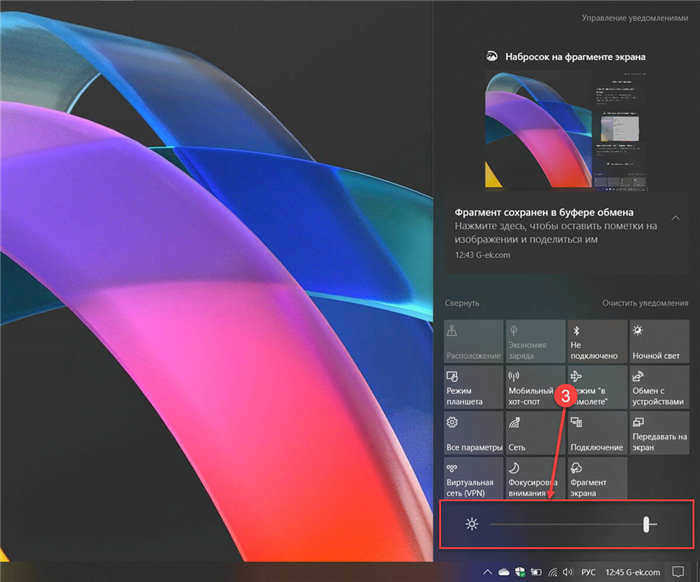The height and width of the screenshot is (582, 700).
Task: Open the 'Фрагмент сохранен в буфере обмена' notification
Action: tap(567, 233)
